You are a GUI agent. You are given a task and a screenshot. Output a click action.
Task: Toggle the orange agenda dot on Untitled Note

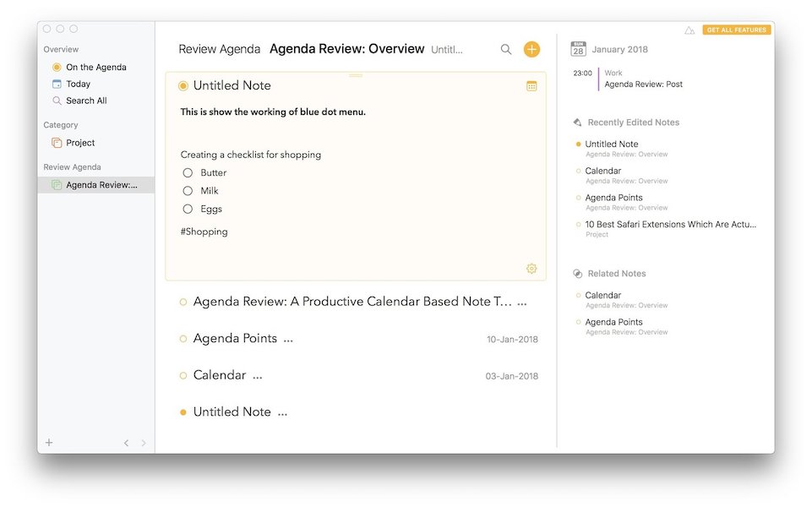coord(183,86)
